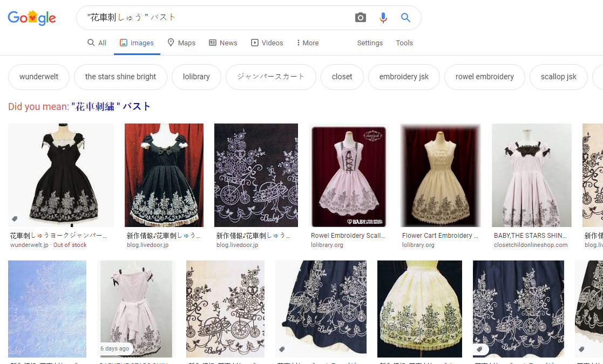Open the All search results tab
The image size is (603, 364).
(97, 43)
